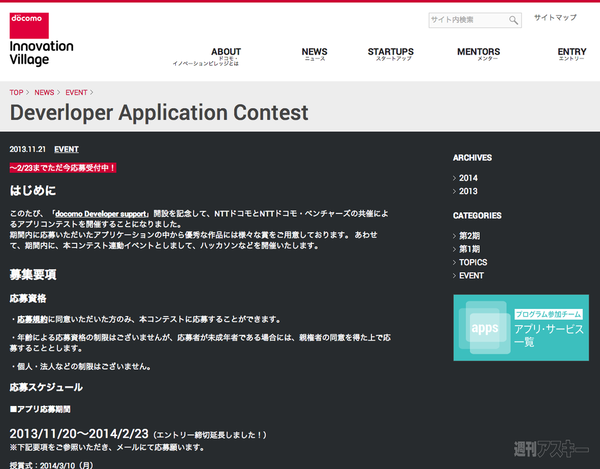Click the 応募スケジュール heading
Viewport: 600px width, 469px height.
(x=46, y=388)
